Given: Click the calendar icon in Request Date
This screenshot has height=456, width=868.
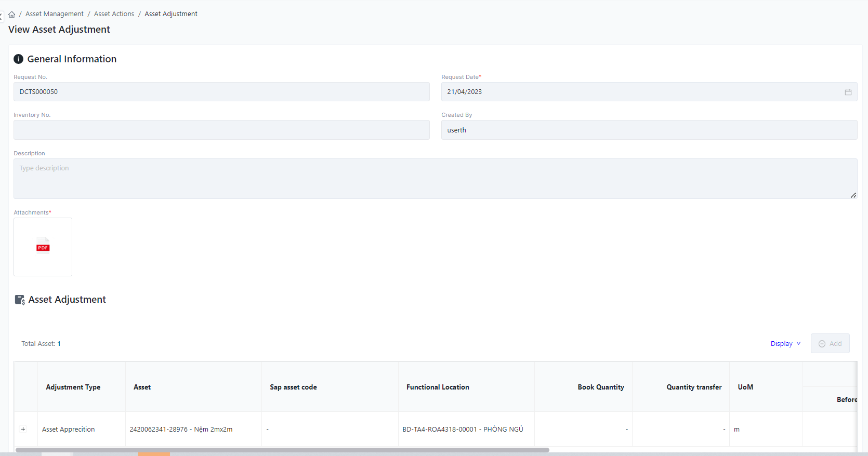Looking at the screenshot, I should coord(848,92).
